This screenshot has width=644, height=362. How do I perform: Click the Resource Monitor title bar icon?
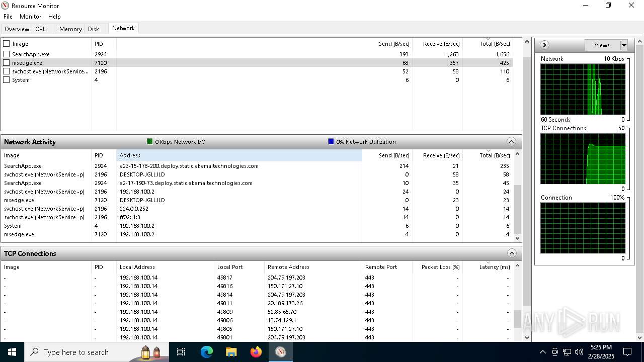(x=6, y=6)
